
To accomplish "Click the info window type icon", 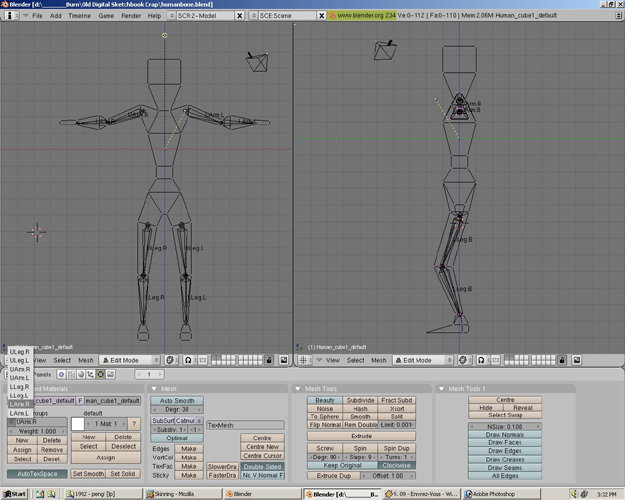I will pyautogui.click(x=10, y=16).
